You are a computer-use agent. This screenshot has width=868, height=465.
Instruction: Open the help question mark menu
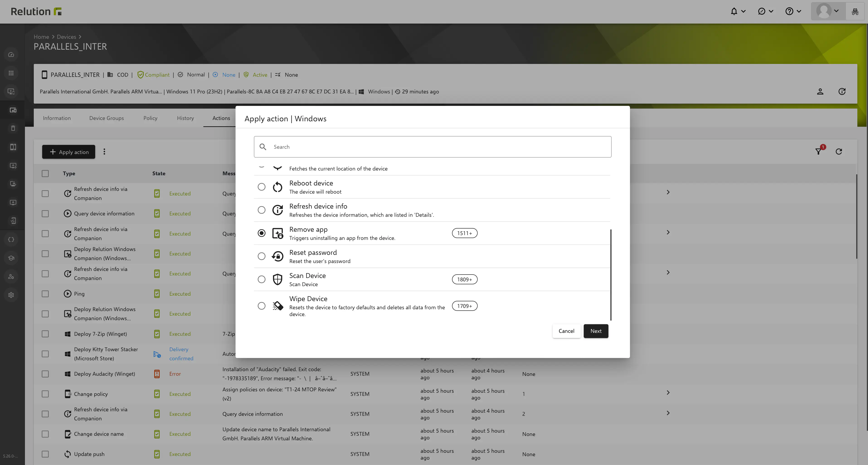789,12
